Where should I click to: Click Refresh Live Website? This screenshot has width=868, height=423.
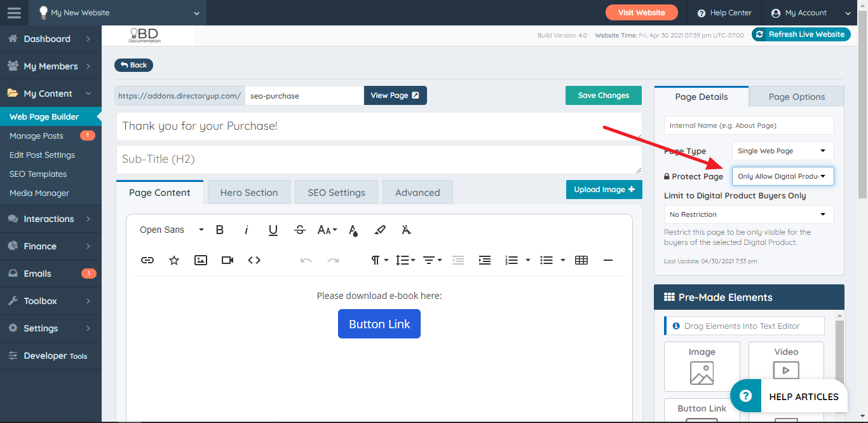tap(801, 34)
